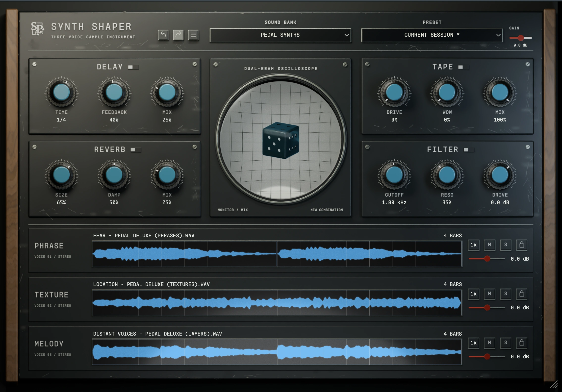
Task: Change the Phrase 1x speed multiplier
Action: pos(473,245)
